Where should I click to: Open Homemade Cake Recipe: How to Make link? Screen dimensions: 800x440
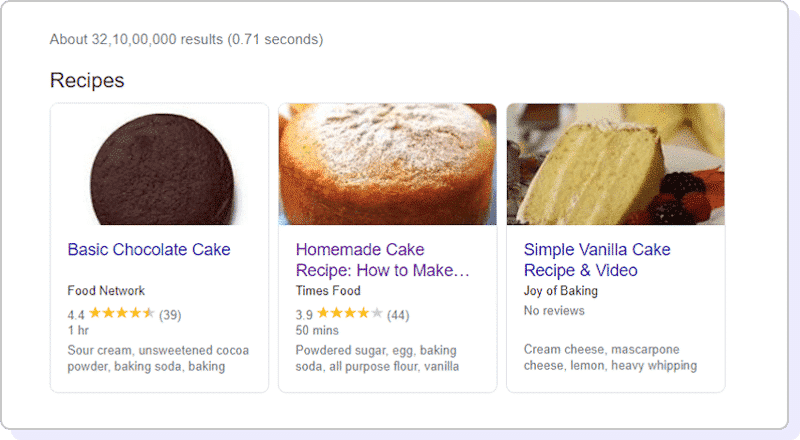pos(382,260)
